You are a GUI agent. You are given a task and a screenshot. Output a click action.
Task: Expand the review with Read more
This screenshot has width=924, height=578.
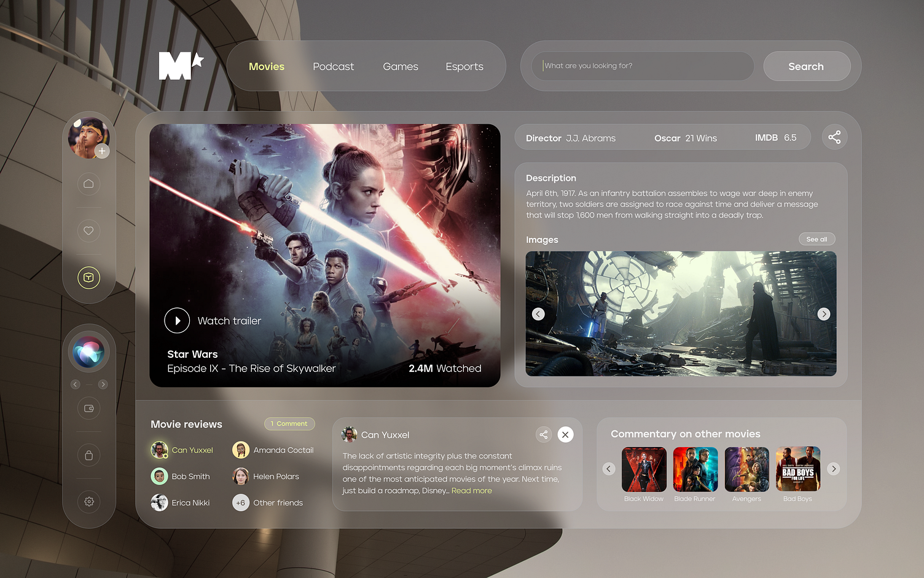[x=471, y=490]
